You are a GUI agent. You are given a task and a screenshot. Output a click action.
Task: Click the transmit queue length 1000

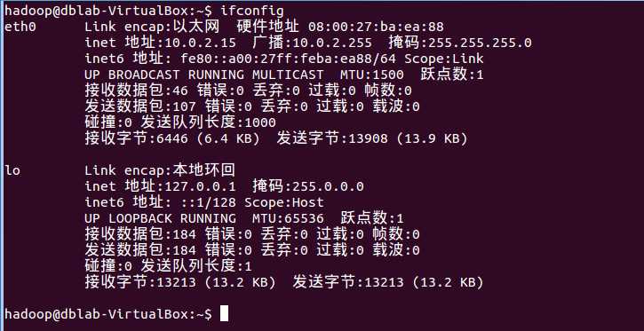(x=260, y=122)
